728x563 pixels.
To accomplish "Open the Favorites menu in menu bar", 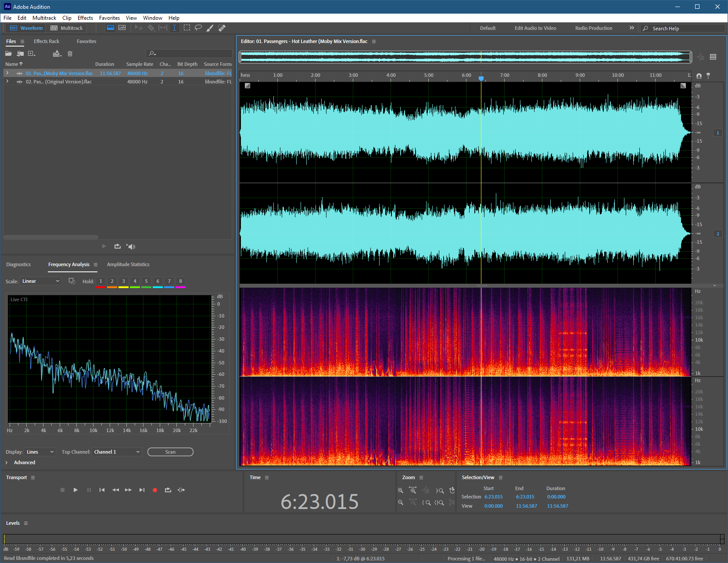I will pyautogui.click(x=109, y=18).
